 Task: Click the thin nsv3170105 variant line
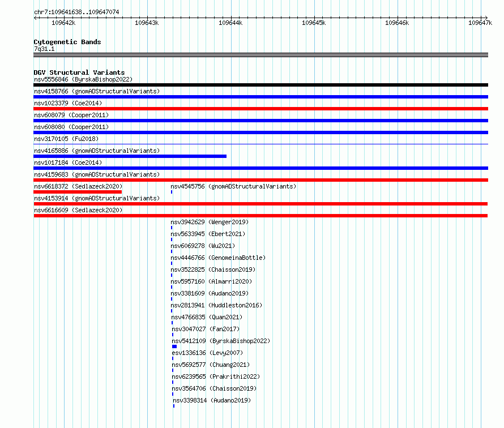(260, 144)
